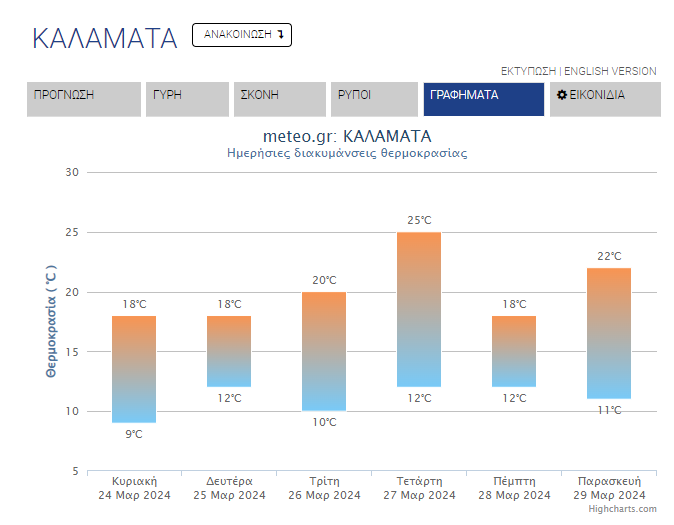Click the 22°C label above Friday's bar

pyautogui.click(x=609, y=256)
